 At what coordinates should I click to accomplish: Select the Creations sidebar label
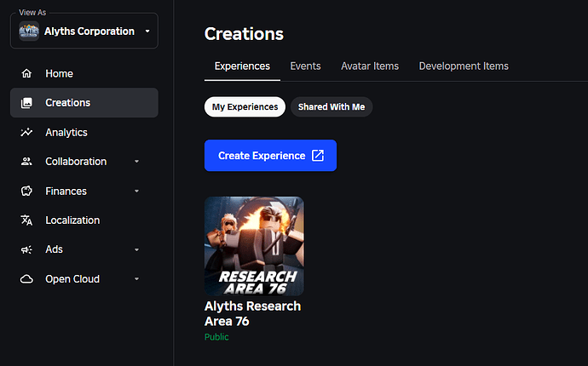click(x=68, y=103)
